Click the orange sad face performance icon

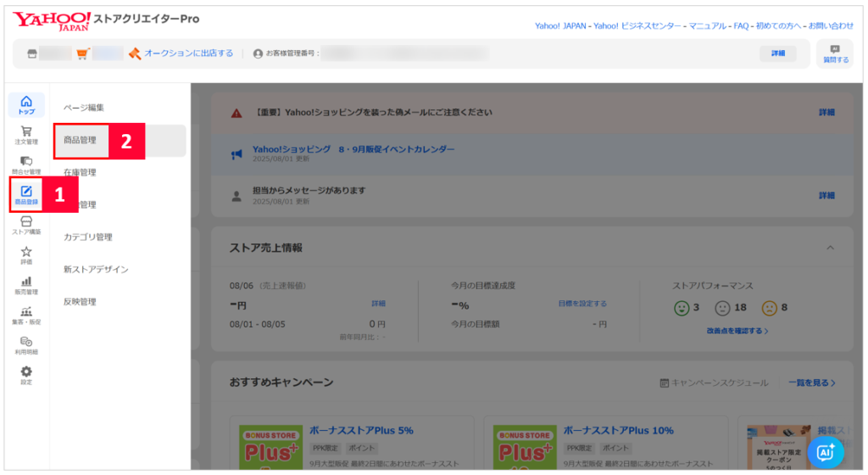770,308
